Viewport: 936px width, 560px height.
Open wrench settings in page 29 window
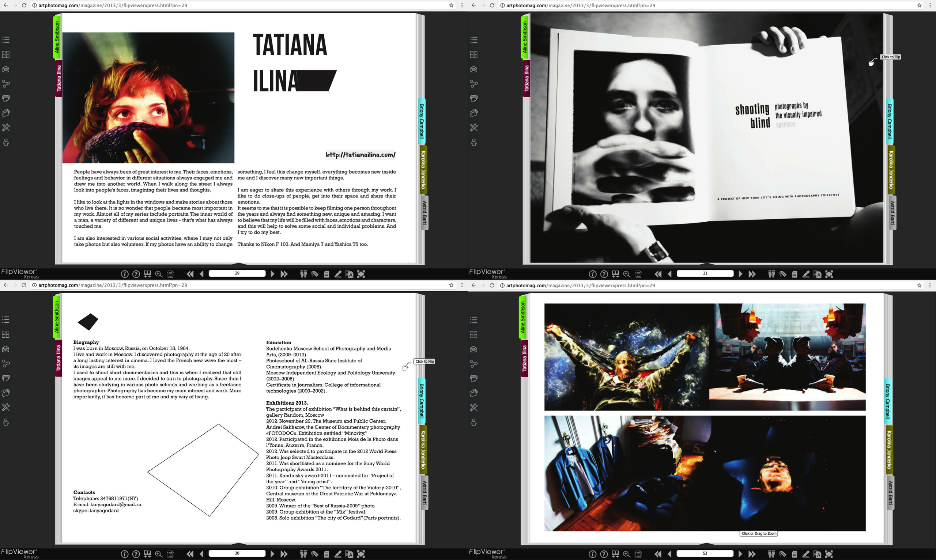point(5,128)
